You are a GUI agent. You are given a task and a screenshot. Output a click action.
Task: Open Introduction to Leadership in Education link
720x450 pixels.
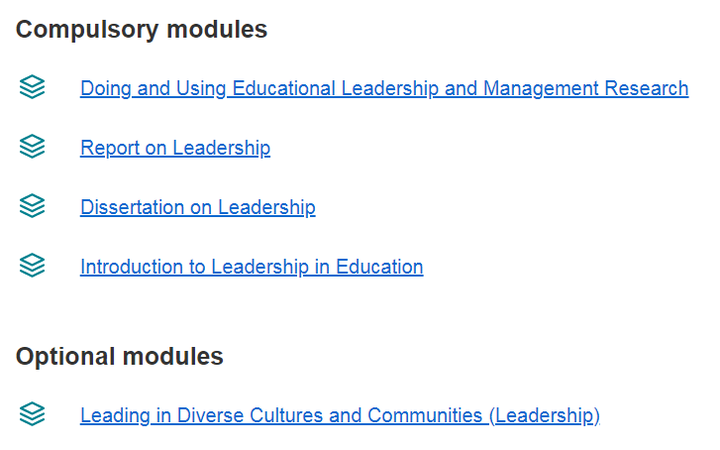pyautogui.click(x=252, y=267)
